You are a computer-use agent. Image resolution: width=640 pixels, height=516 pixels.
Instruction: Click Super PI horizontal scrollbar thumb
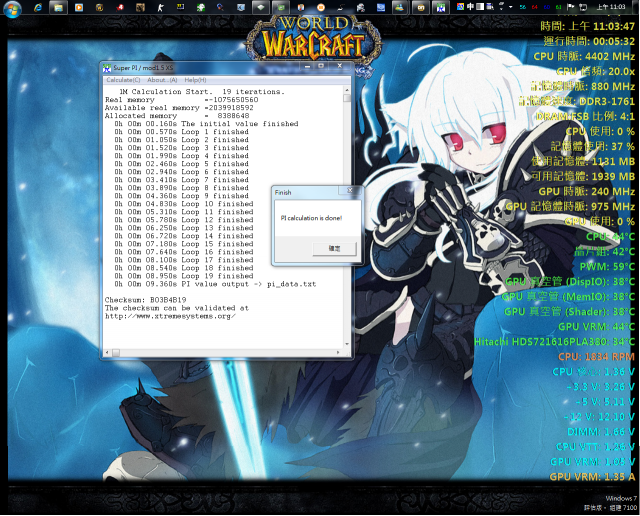[116, 352]
